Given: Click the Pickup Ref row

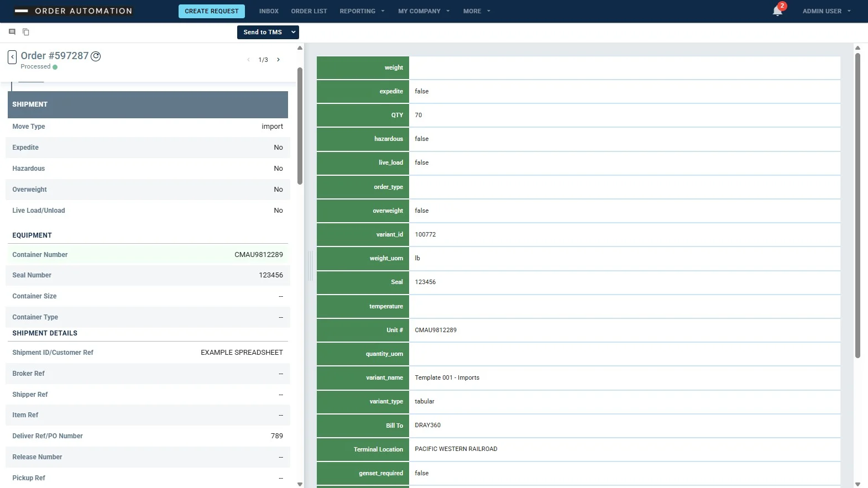Looking at the screenshot, I should [148, 478].
